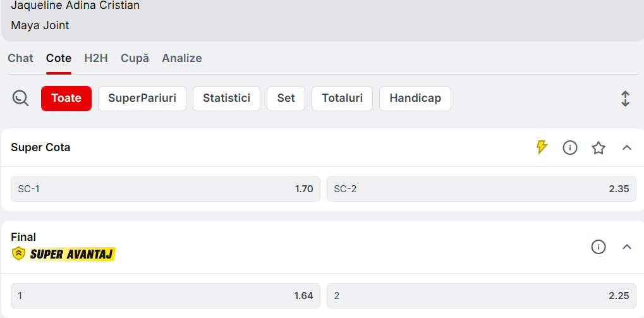Favorite Super Cota with the star icon
The height and width of the screenshot is (318, 644).
click(x=598, y=148)
